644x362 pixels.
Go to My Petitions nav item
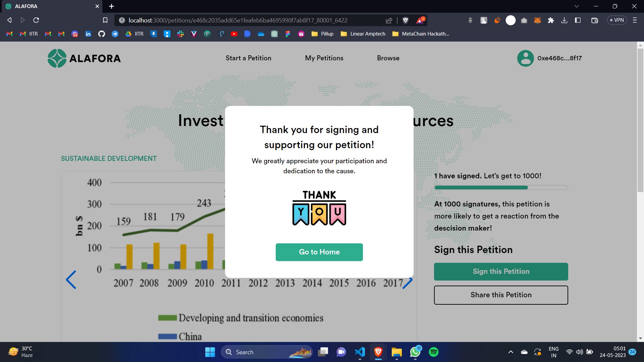(x=324, y=58)
